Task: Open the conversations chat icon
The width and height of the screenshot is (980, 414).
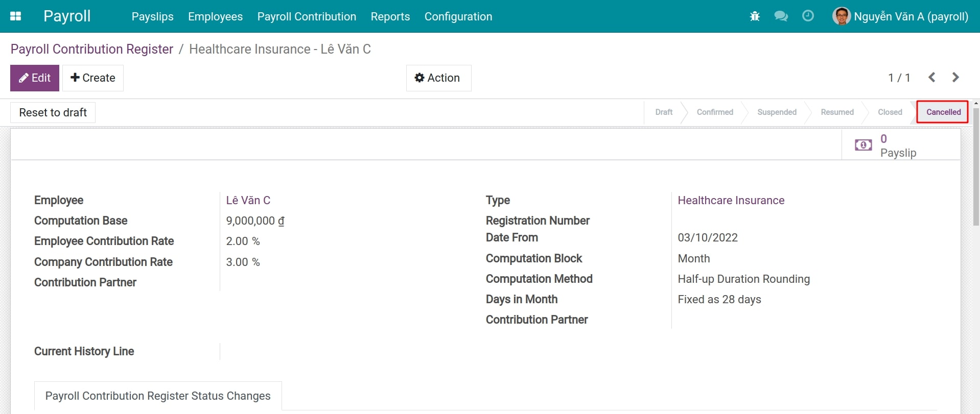Action: 781,16
